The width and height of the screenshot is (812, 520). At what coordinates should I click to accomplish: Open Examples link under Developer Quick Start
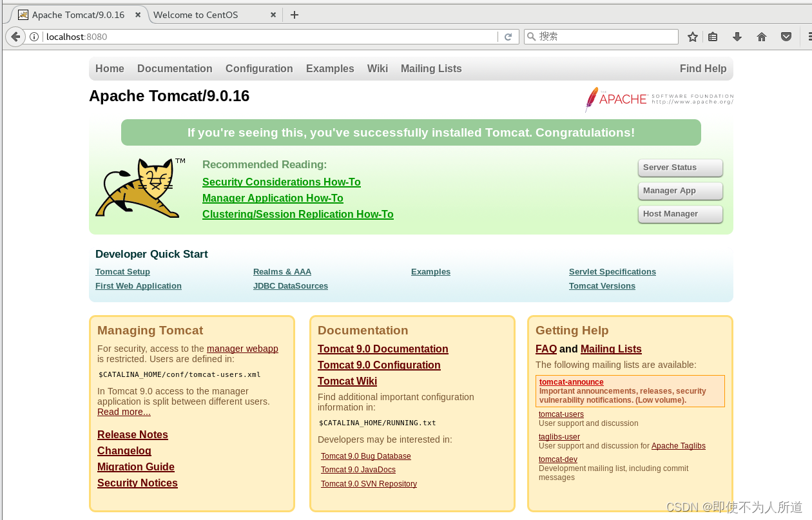(x=430, y=271)
